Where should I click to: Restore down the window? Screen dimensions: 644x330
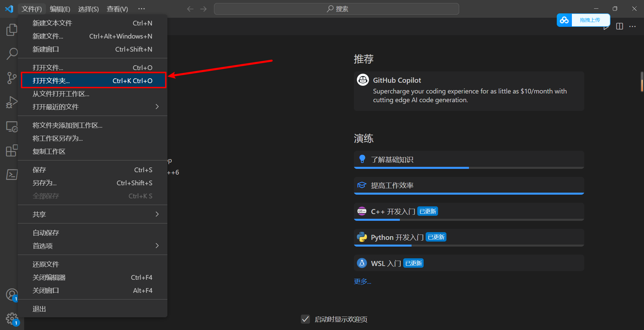tap(615, 9)
